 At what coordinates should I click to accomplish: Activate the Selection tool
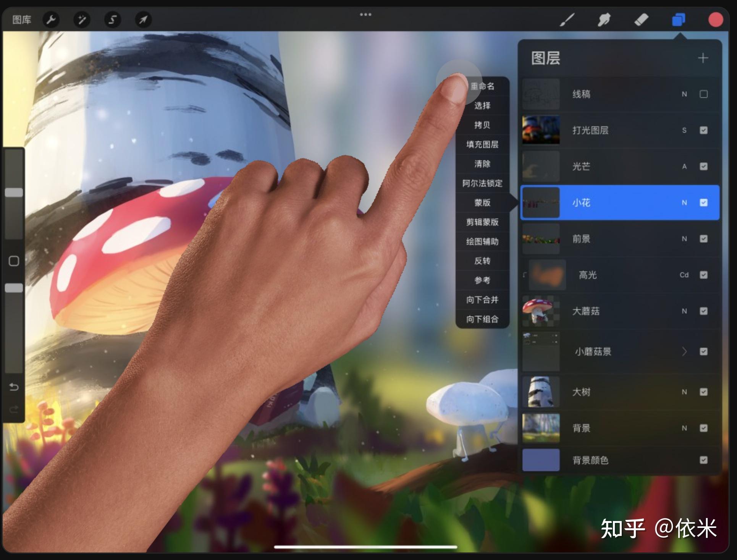[x=112, y=20]
